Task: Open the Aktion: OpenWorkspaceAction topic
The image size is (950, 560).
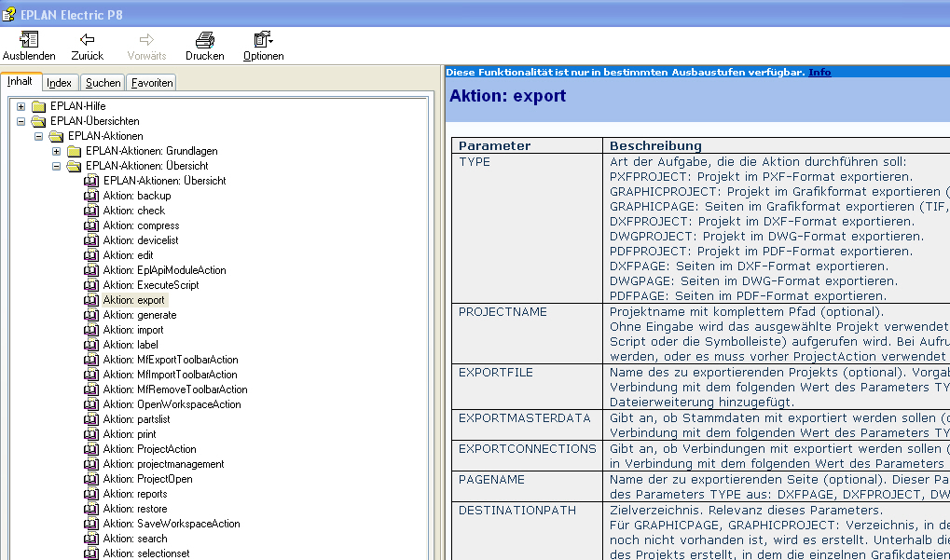Action: [x=172, y=404]
